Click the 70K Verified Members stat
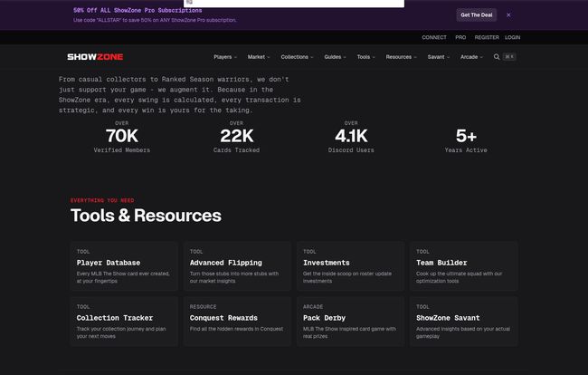This screenshot has height=375, width=588. pyautogui.click(x=122, y=138)
